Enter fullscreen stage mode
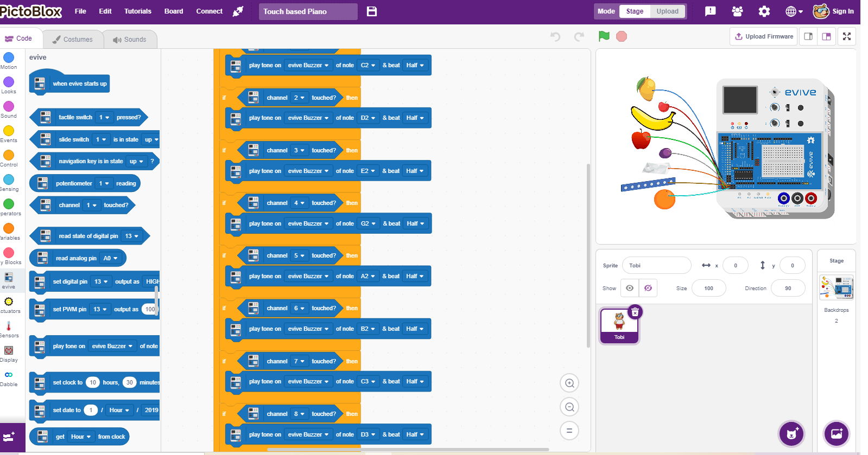 846,36
